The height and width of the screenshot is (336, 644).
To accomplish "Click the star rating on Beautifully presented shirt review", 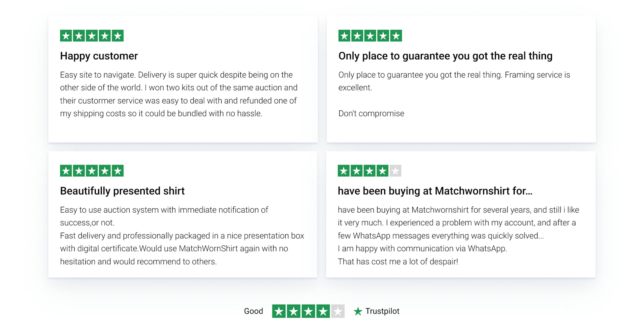I will [92, 171].
